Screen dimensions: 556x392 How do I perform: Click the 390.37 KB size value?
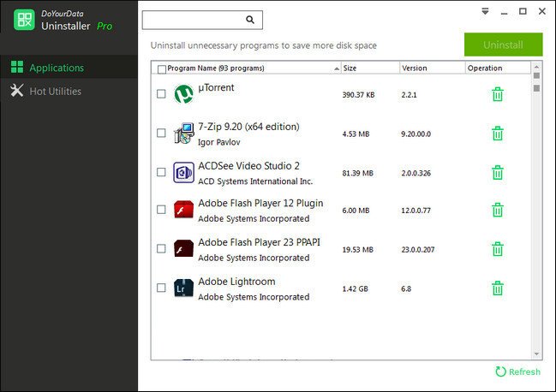pyautogui.click(x=358, y=95)
